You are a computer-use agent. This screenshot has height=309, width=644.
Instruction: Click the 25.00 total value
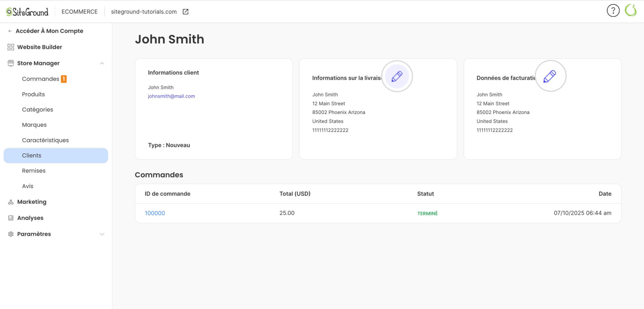(287, 213)
